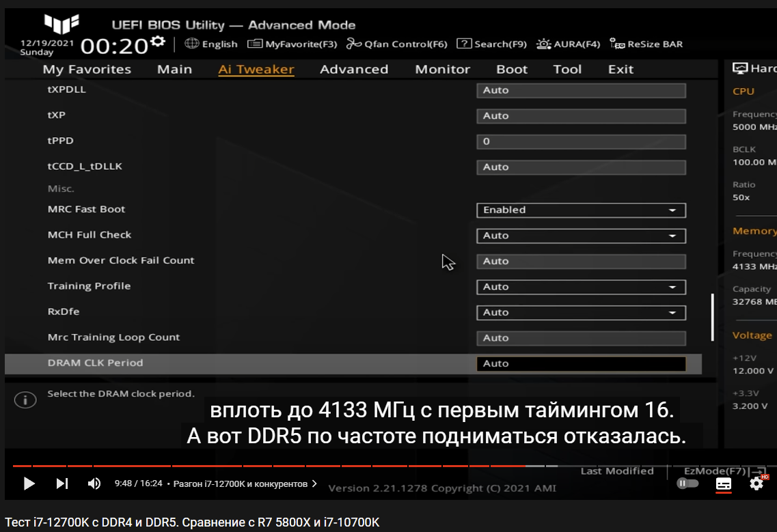Switch to Tool tab

567,70
